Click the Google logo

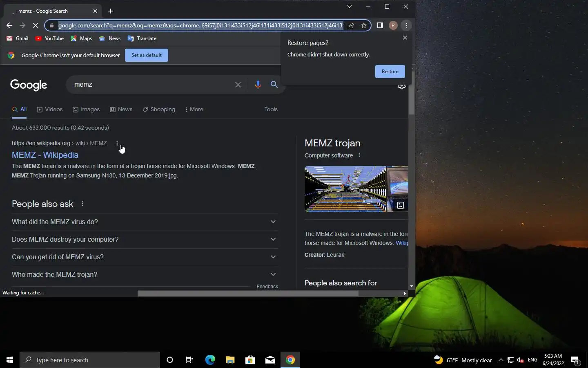pyautogui.click(x=29, y=85)
